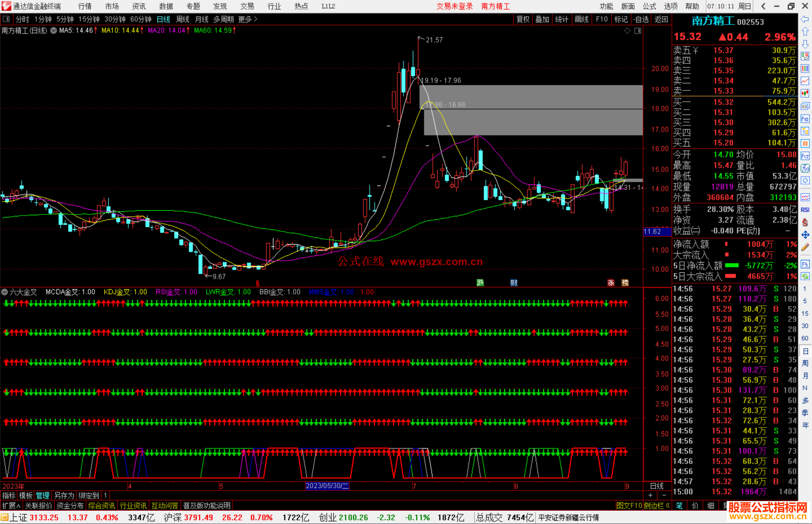Open the candlestick chart sidebar icon

[x=805, y=93]
